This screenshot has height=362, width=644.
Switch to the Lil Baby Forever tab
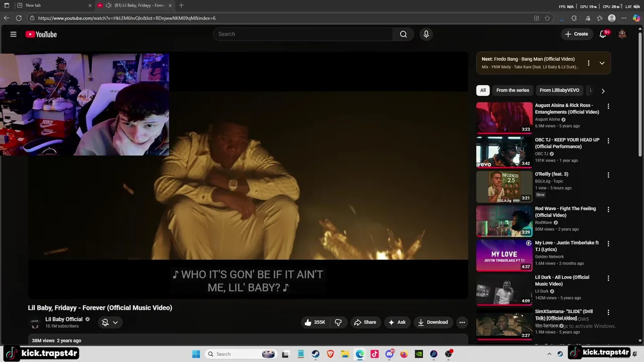coord(136,6)
